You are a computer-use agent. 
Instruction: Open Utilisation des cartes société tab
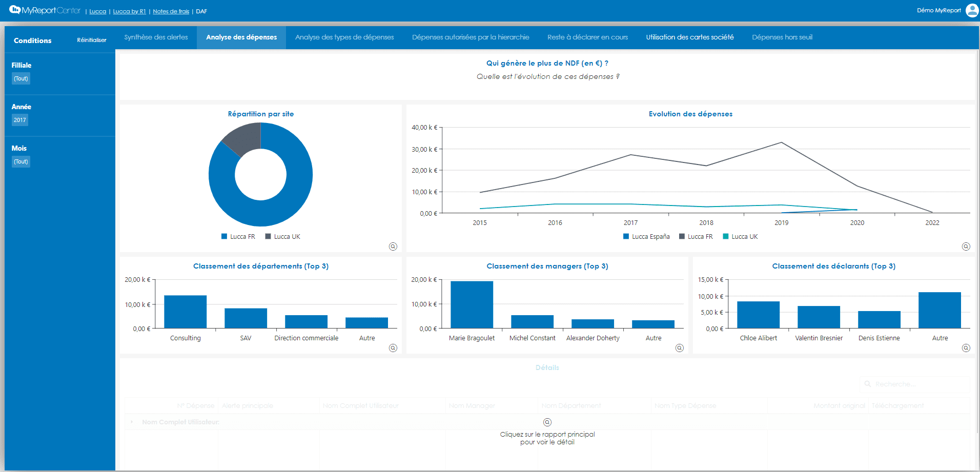click(689, 37)
